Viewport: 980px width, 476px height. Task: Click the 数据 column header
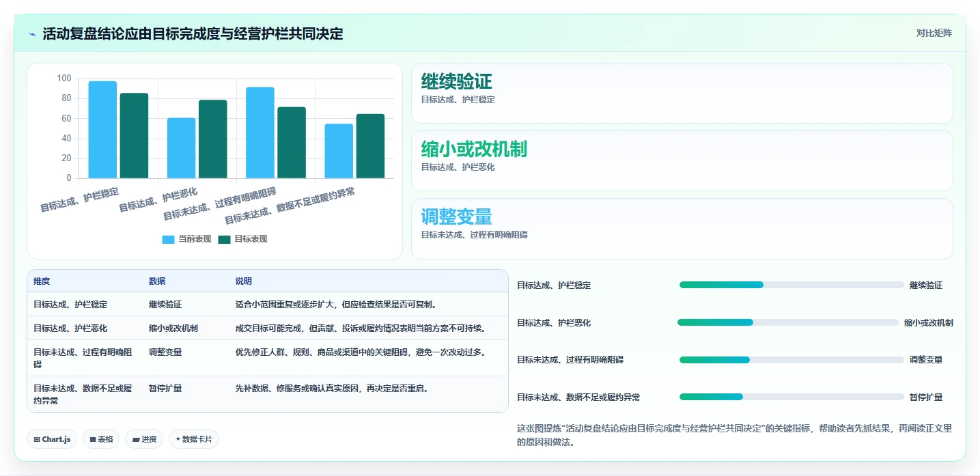(157, 281)
